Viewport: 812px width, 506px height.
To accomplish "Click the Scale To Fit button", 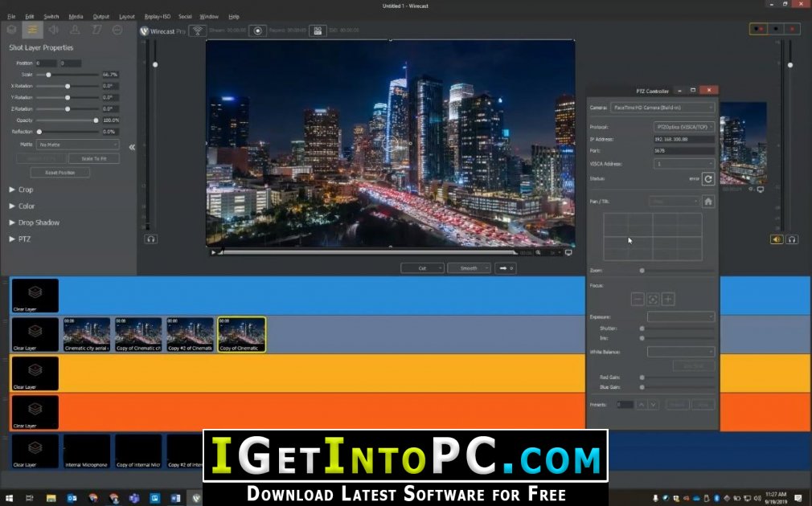I will (94, 158).
